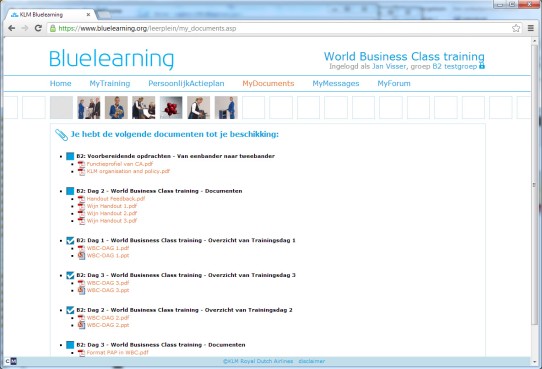Expand blue square for Dag 3 Documenten section
The image size is (542, 369).
click(70, 345)
